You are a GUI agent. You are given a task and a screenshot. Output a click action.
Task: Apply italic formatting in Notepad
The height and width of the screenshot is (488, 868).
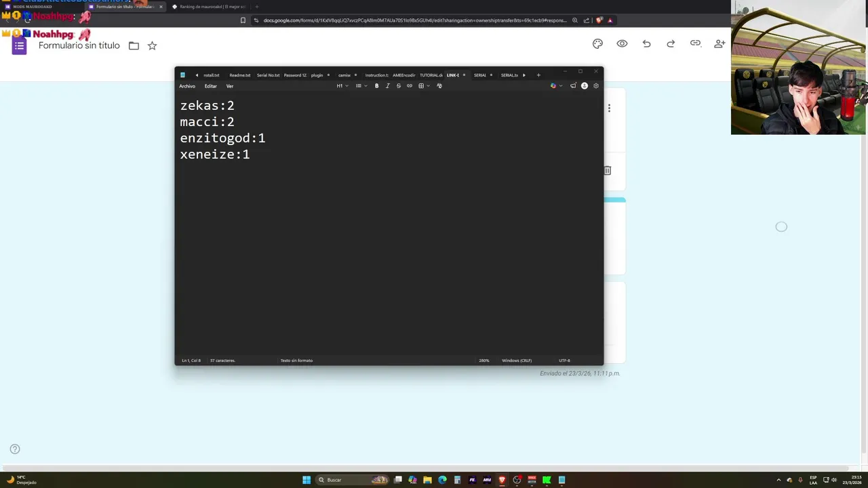tap(387, 86)
